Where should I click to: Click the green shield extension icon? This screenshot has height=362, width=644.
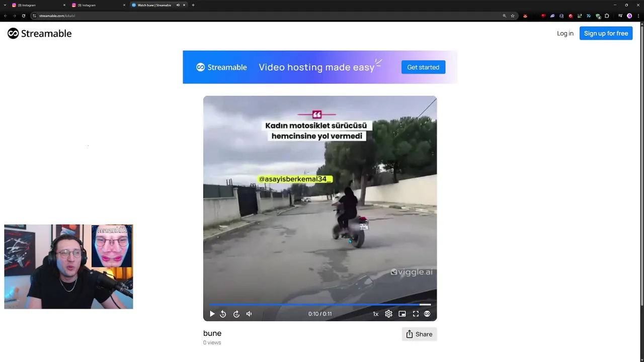coord(598,16)
